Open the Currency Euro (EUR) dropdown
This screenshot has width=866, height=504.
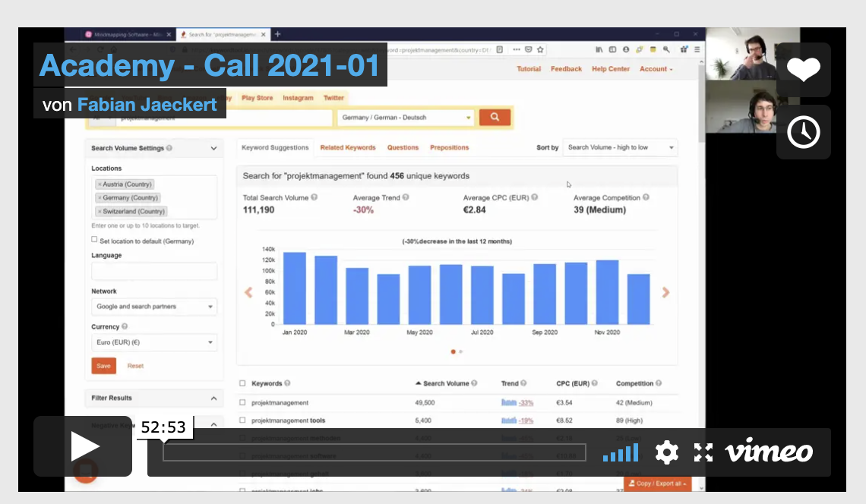154,342
